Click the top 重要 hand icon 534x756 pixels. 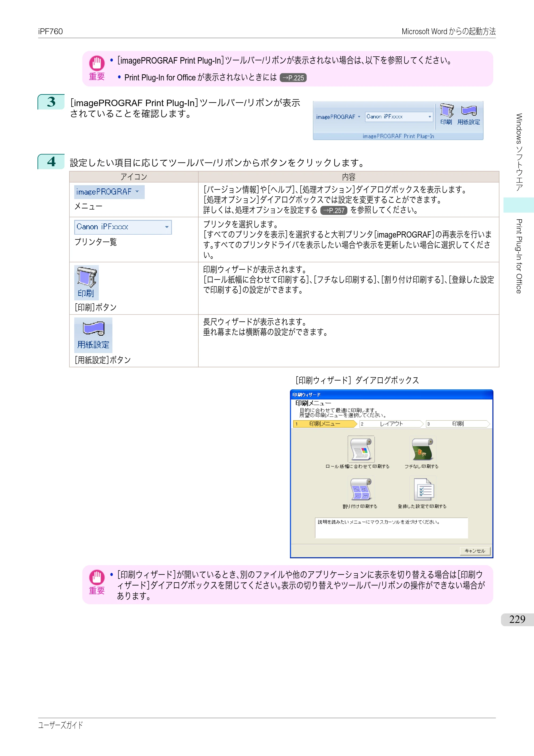click(x=97, y=63)
